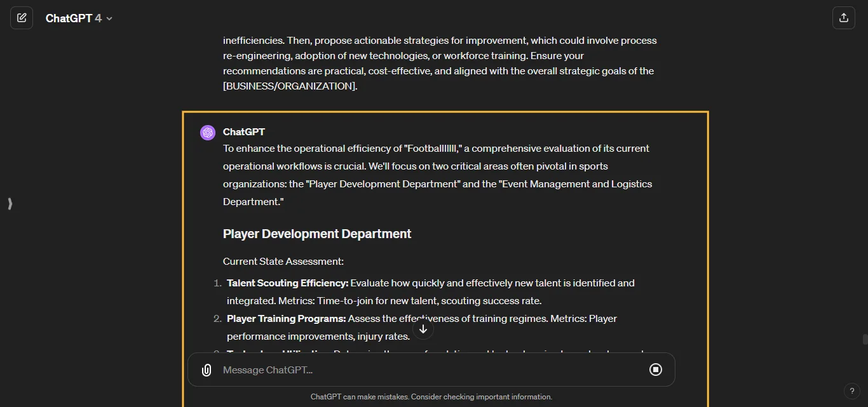Click the scroll-to-bottom arrow over the response

(x=423, y=329)
